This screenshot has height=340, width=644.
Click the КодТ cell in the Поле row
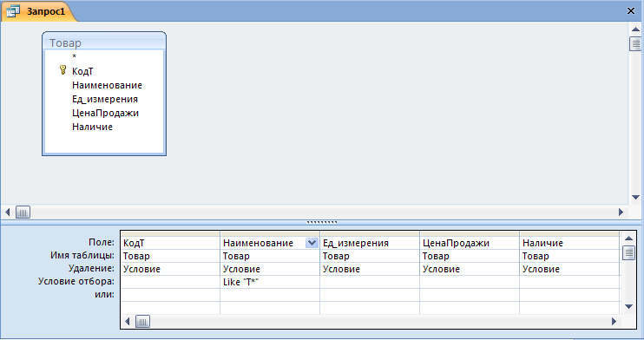(x=170, y=243)
